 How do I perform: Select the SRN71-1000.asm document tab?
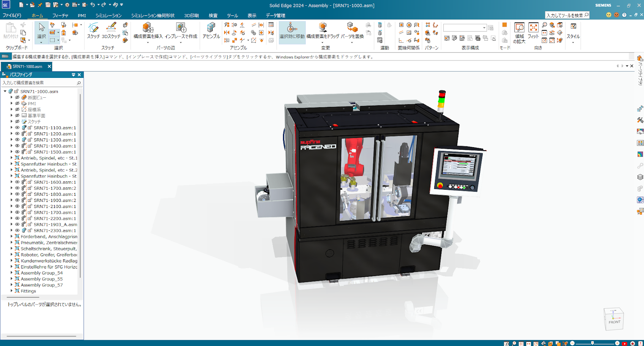point(27,67)
